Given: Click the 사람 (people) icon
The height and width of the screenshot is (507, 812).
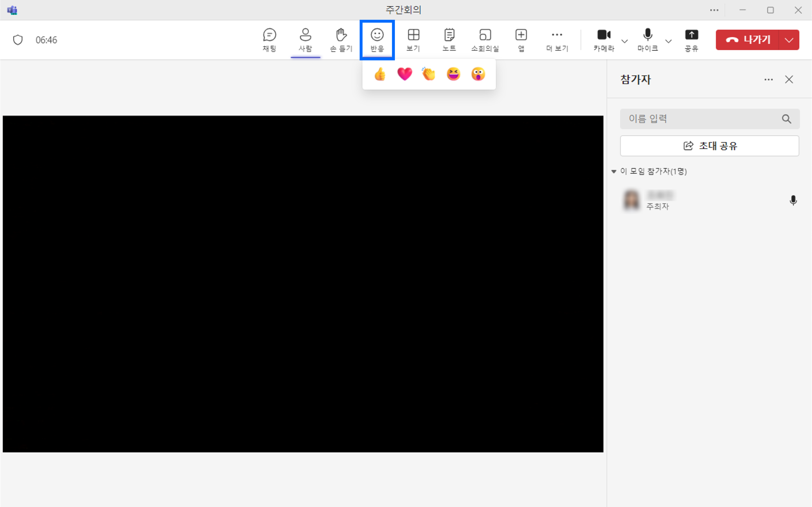Looking at the screenshot, I should 305,40.
